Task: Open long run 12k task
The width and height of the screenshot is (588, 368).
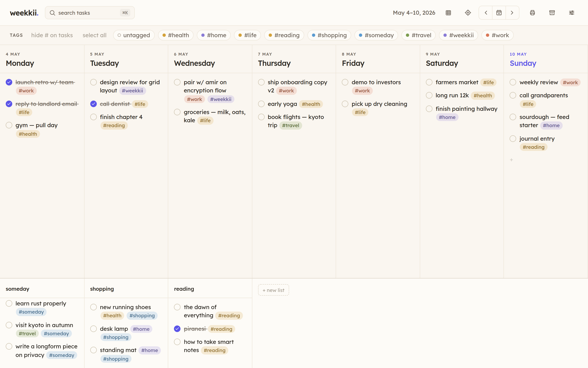Action: point(452,95)
